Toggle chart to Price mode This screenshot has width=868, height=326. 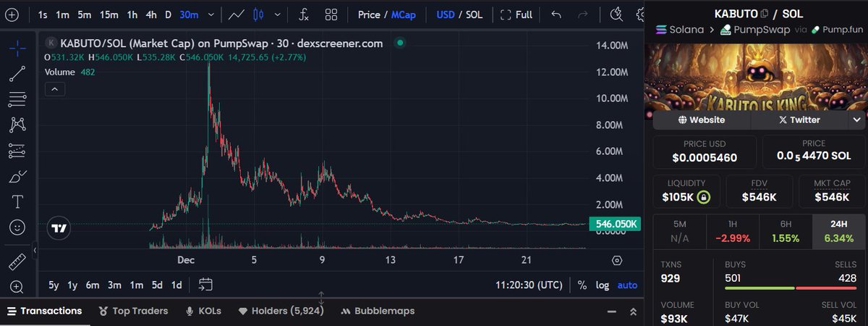pos(368,14)
